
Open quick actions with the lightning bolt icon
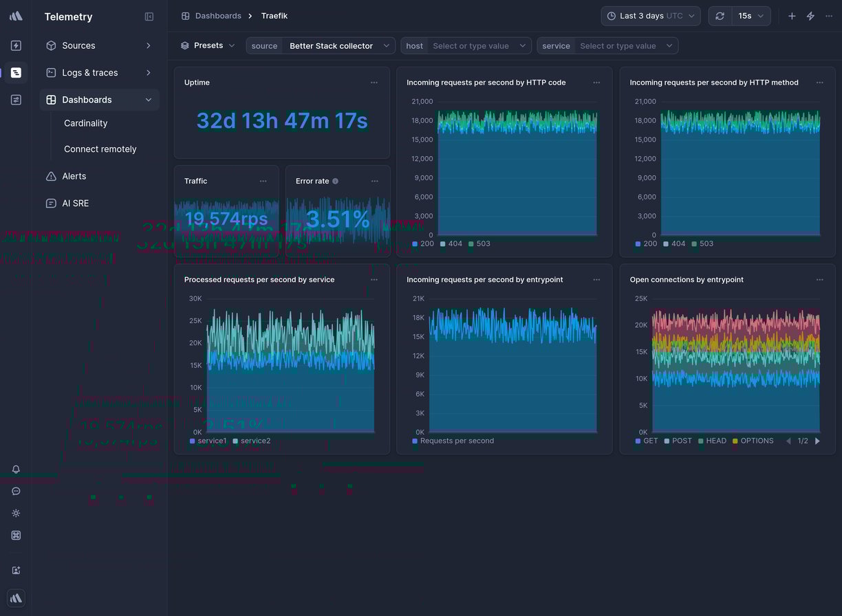point(810,15)
